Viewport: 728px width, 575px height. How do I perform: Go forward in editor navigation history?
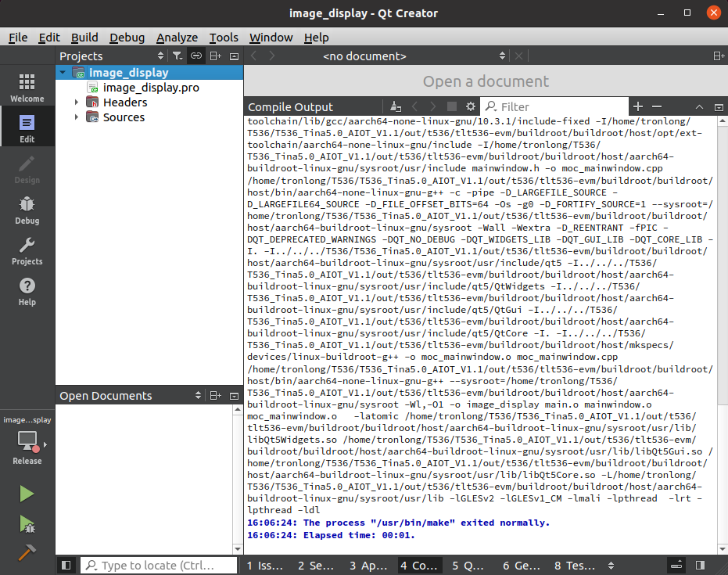tap(271, 56)
